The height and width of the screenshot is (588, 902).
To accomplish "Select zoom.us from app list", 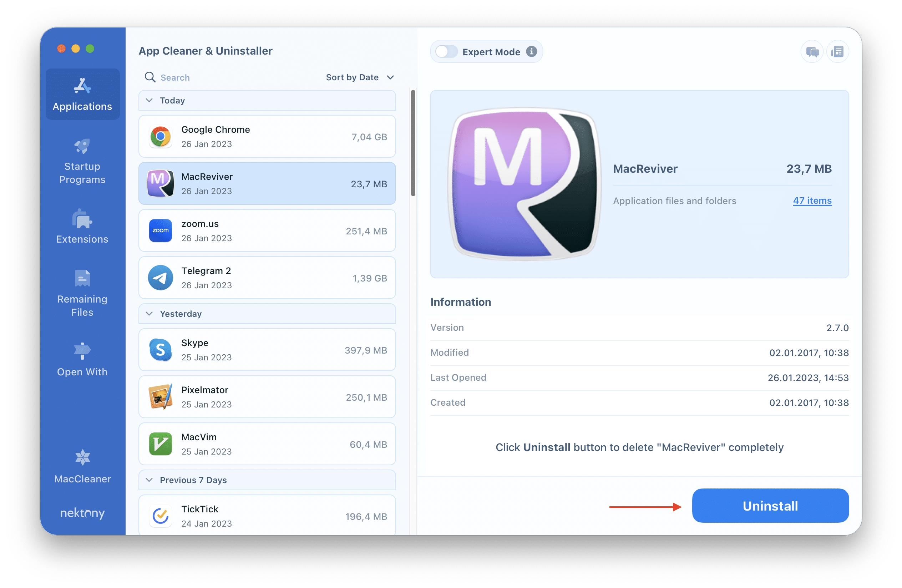I will [268, 232].
